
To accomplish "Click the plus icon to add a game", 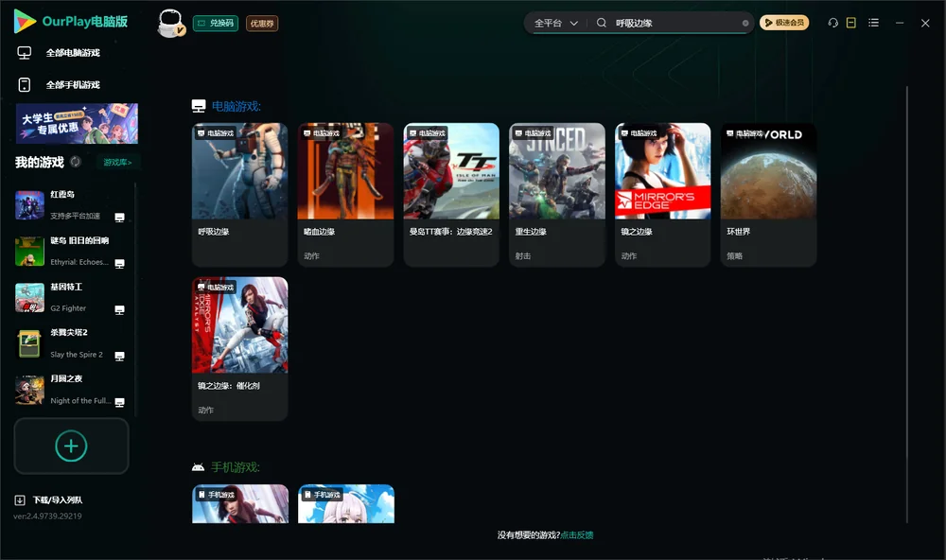I will click(x=71, y=446).
